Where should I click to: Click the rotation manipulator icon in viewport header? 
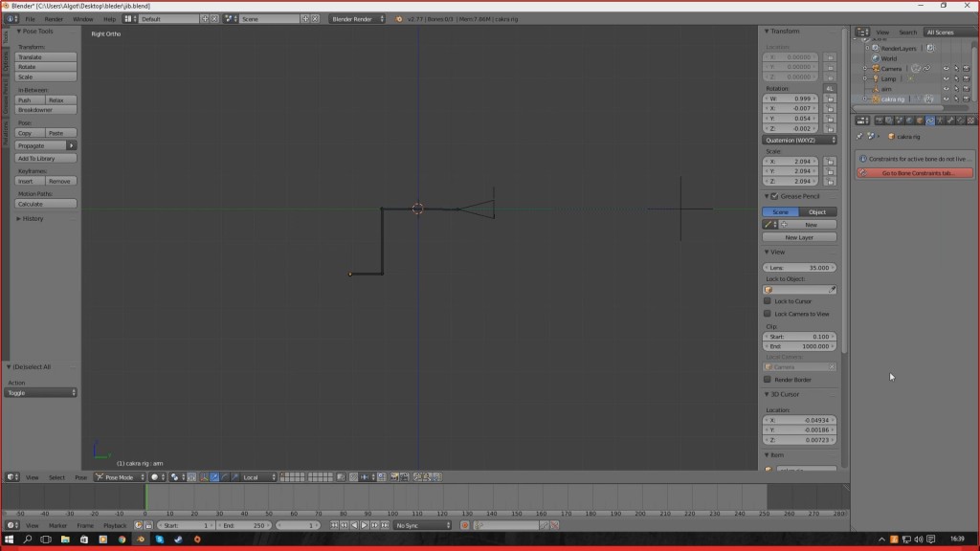[x=224, y=477]
